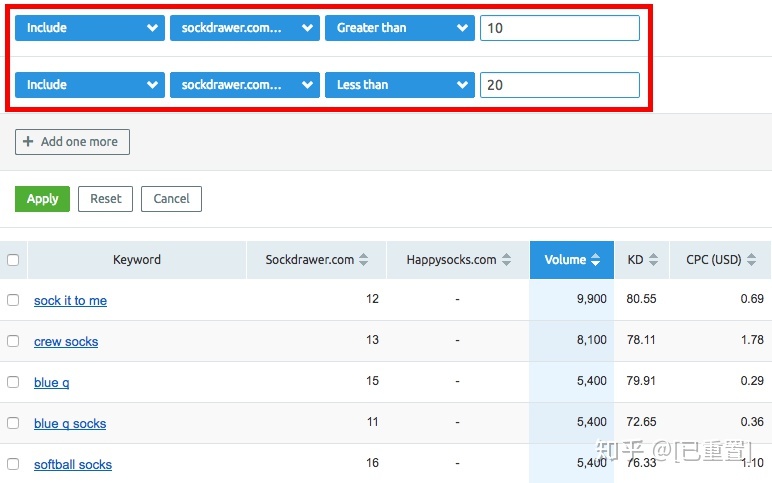Screen dimensions: 772x483
Task: Click the Volume column sort arrows
Action: 595,259
